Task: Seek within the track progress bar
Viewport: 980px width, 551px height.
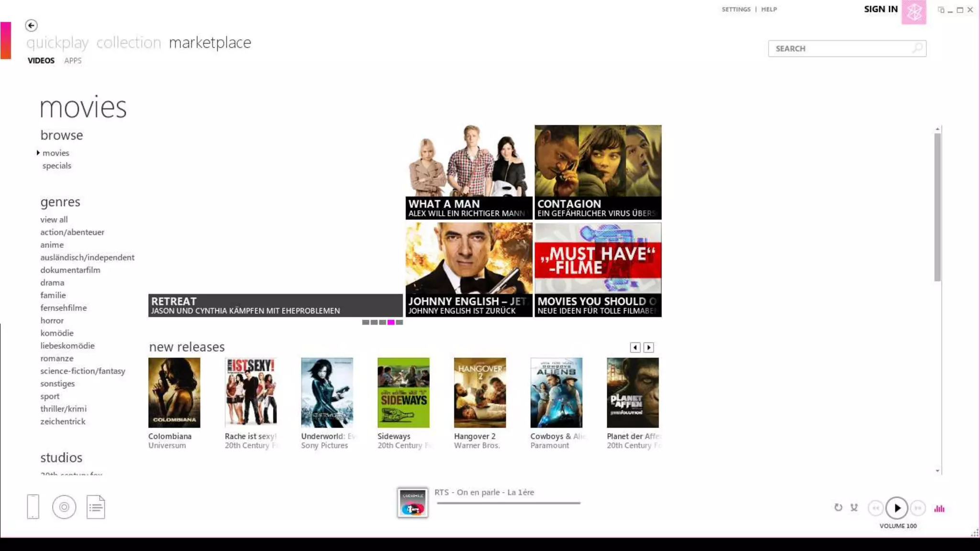Action: point(508,503)
